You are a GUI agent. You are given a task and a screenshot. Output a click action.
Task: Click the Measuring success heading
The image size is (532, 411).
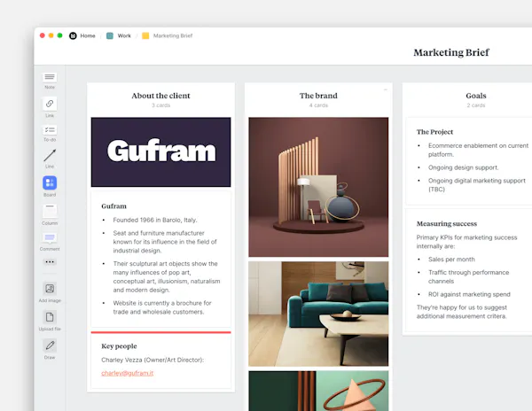point(447,223)
